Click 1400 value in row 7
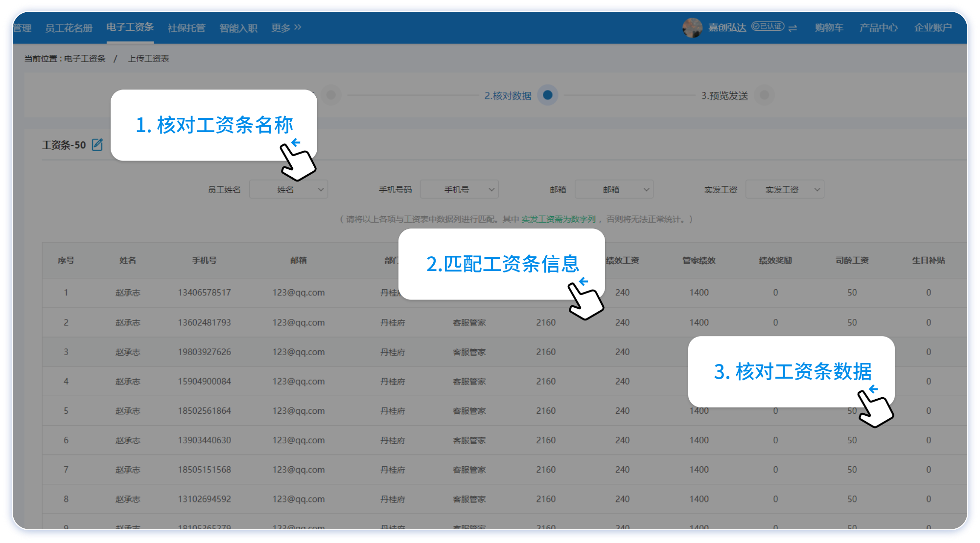Screen dimensions: 980x543 pos(699,470)
